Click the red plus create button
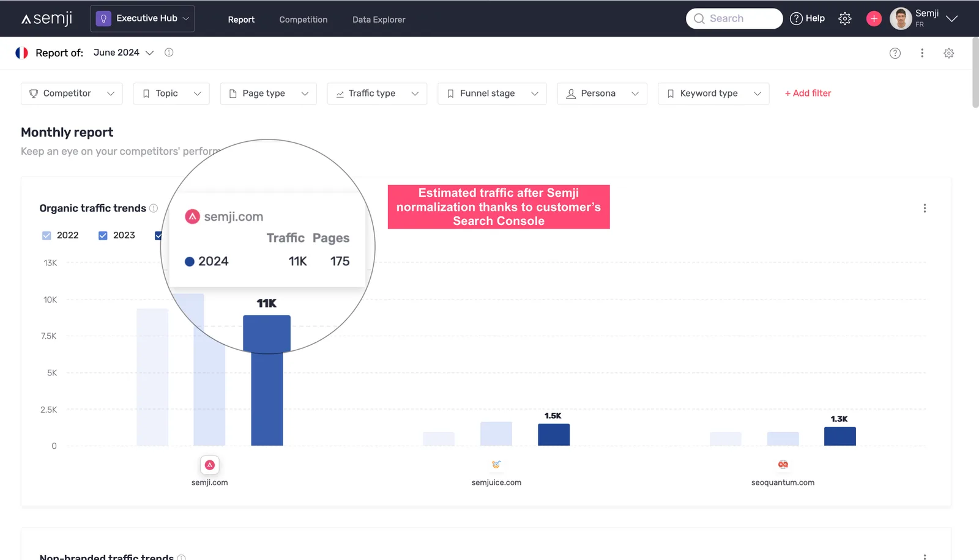This screenshot has width=979, height=560. [874, 19]
